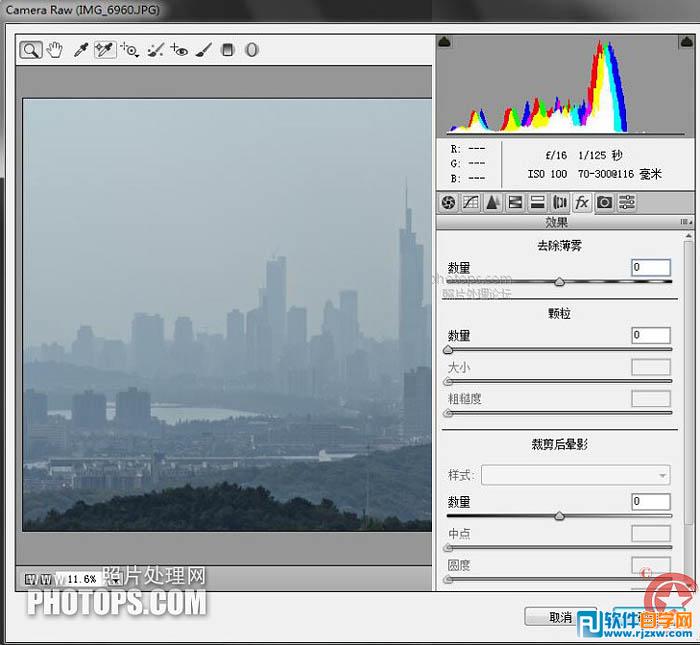
Task: Focus the grain 数量 value field
Action: [x=651, y=335]
